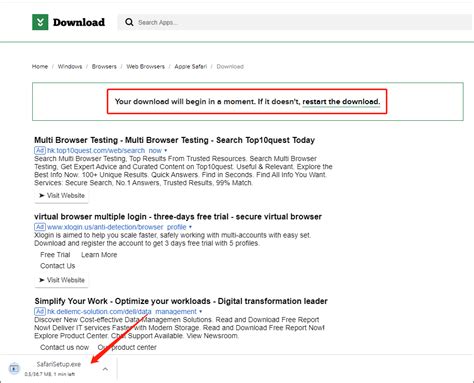This screenshot has height=383, width=474.
Task: Open the Apple Safari breadcrumb link
Action: click(191, 66)
